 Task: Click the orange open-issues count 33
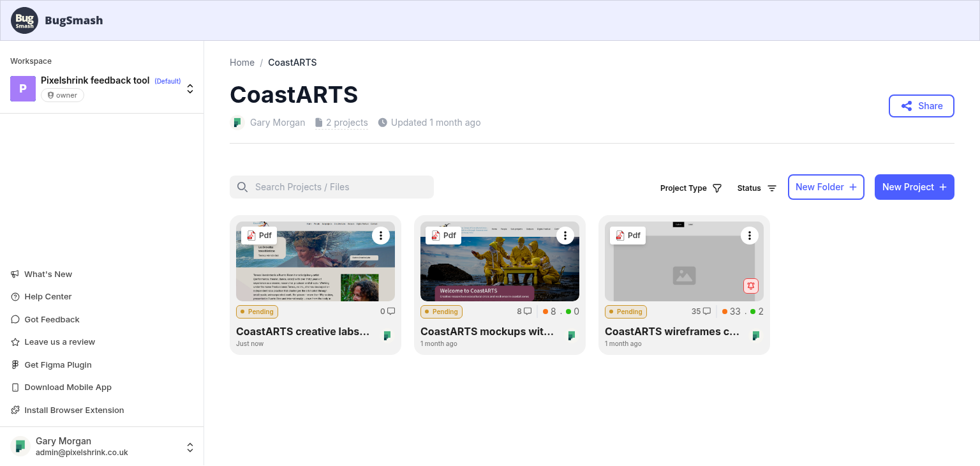pyautogui.click(x=731, y=312)
